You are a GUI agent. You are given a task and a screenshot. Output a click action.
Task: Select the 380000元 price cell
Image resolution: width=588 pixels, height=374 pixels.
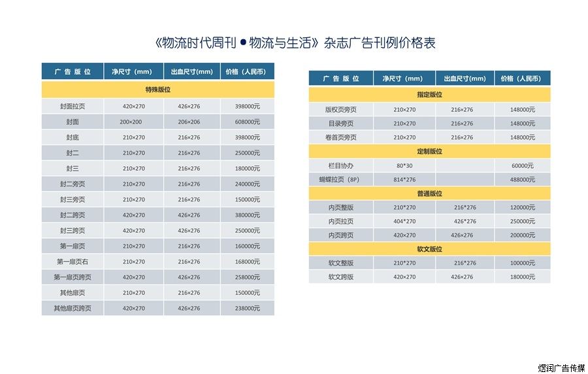pyautogui.click(x=248, y=215)
